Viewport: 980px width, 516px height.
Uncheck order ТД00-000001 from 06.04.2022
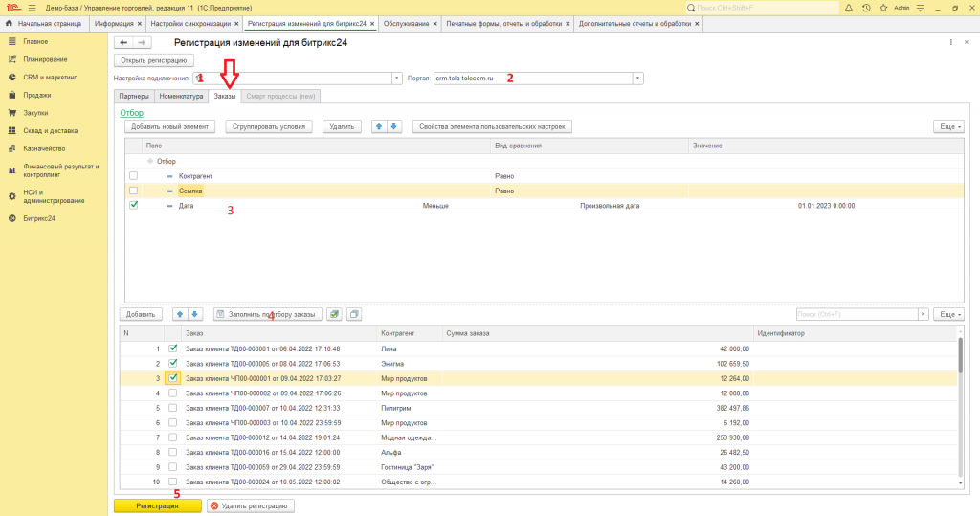coord(173,348)
